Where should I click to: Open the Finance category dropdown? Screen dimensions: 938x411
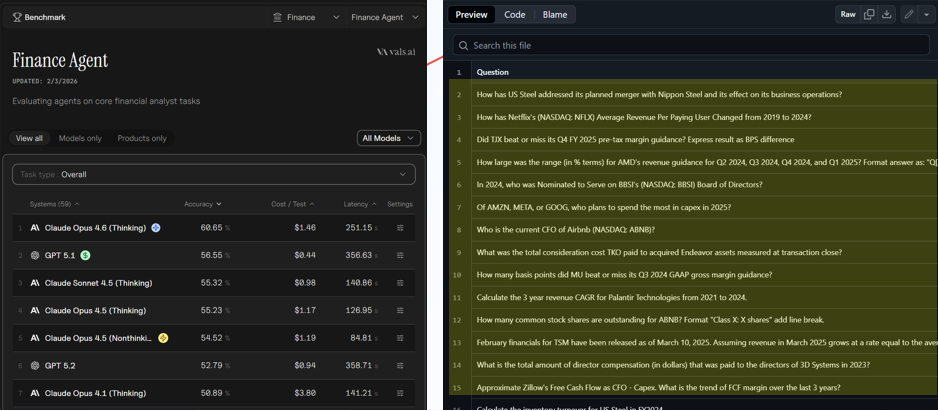305,17
